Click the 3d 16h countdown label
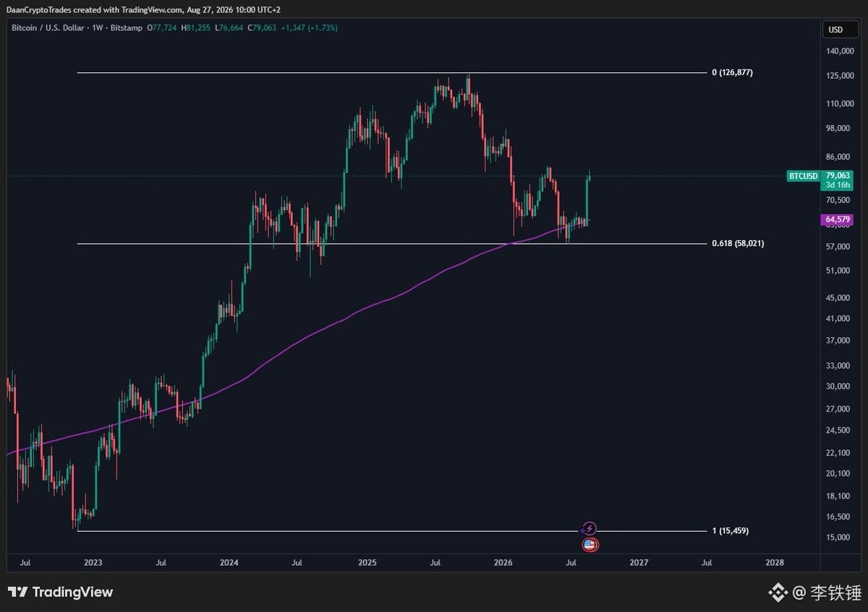The height and width of the screenshot is (612, 868). [838, 186]
